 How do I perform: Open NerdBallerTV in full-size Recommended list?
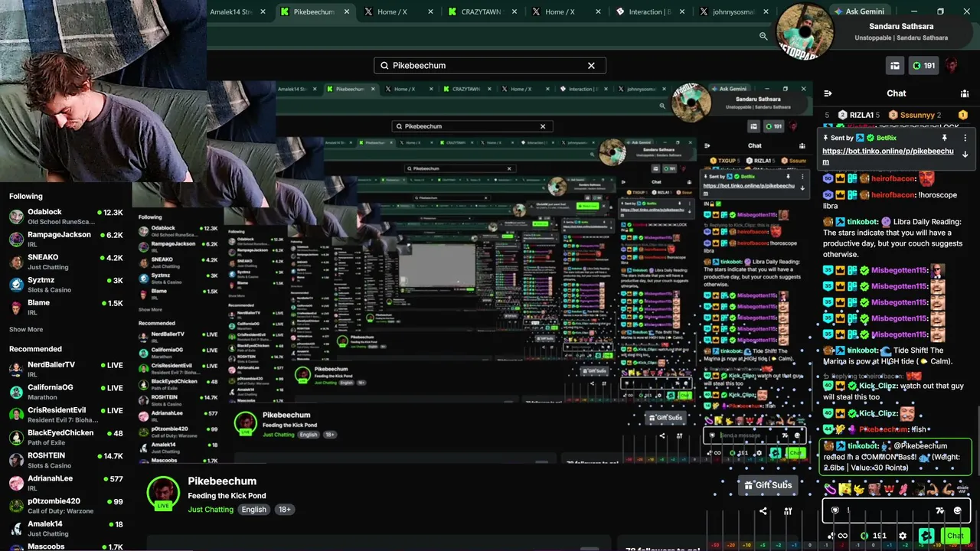pos(66,370)
